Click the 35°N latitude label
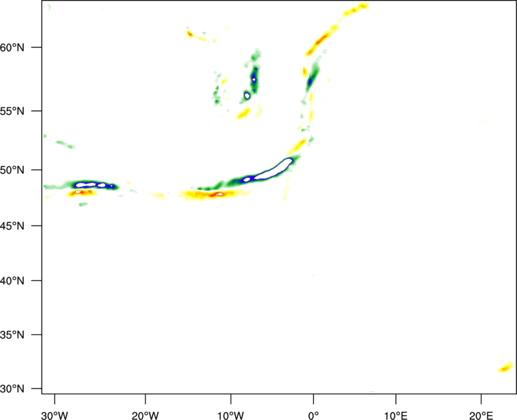Image resolution: width=517 pixels, height=420 pixels. pos(12,335)
